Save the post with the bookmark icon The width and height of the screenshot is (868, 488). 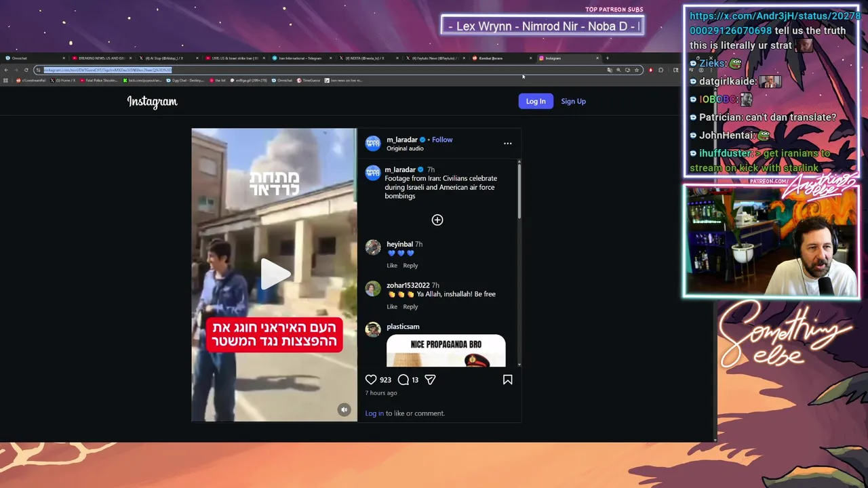pos(507,380)
